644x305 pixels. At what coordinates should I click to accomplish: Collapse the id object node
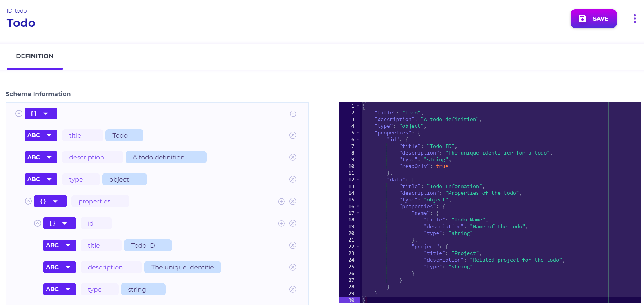point(38,223)
